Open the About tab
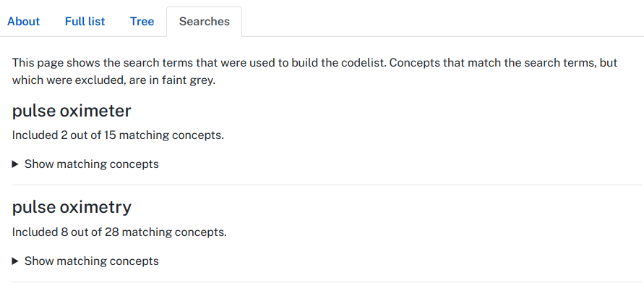Screen dimensions: 644x304 coord(23,22)
